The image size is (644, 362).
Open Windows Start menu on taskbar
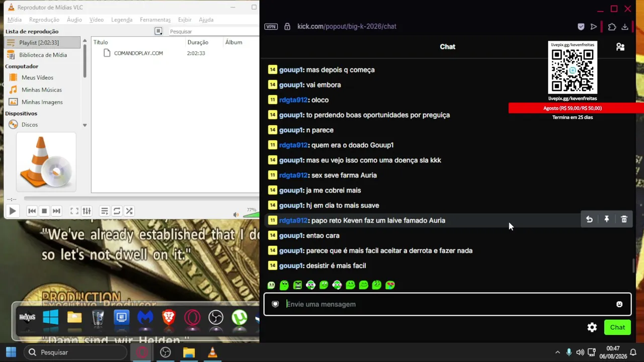click(11, 352)
